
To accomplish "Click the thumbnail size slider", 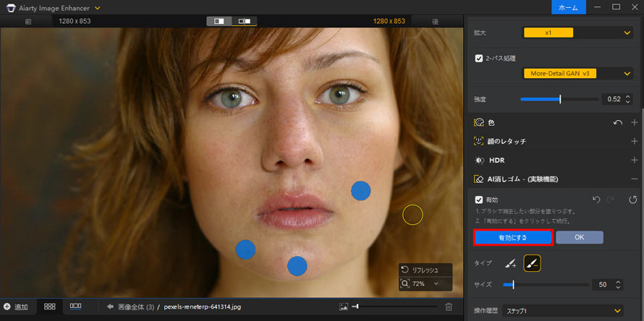I will pyautogui.click(x=394, y=307).
